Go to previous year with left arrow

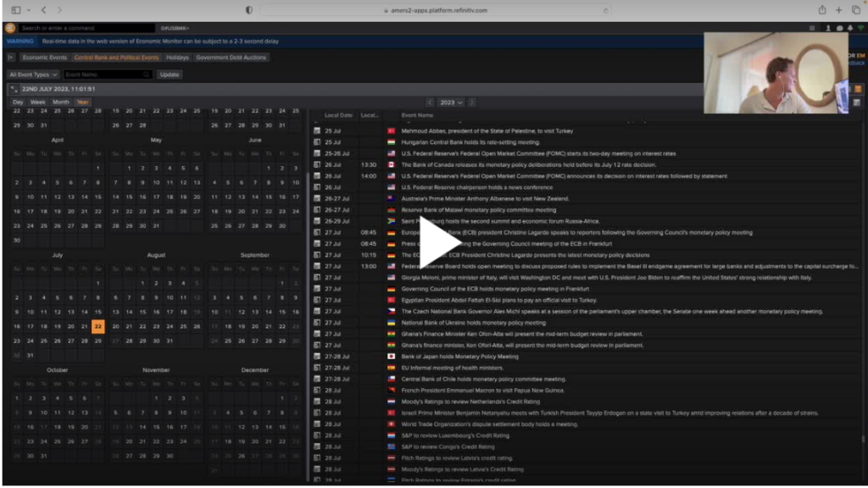click(x=430, y=103)
